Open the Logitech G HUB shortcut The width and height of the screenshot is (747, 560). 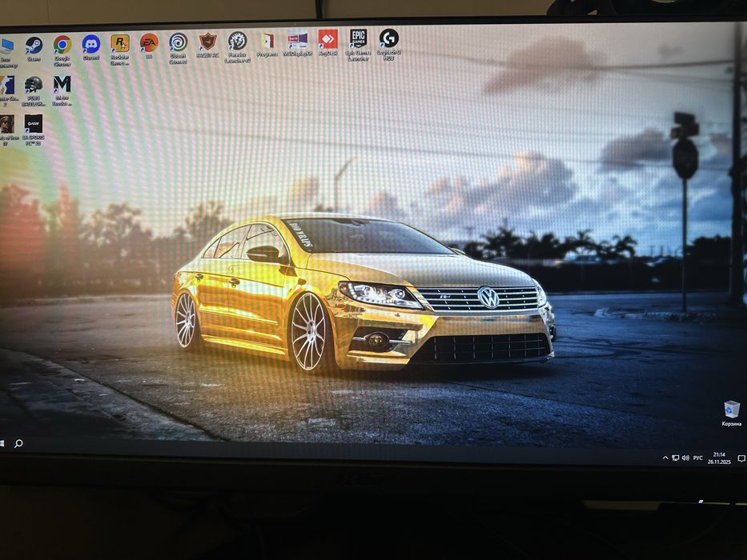(x=389, y=44)
